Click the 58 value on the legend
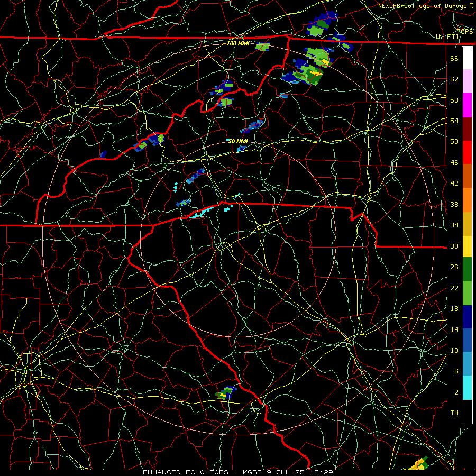Screen dimensions: 476x476 coord(454,100)
